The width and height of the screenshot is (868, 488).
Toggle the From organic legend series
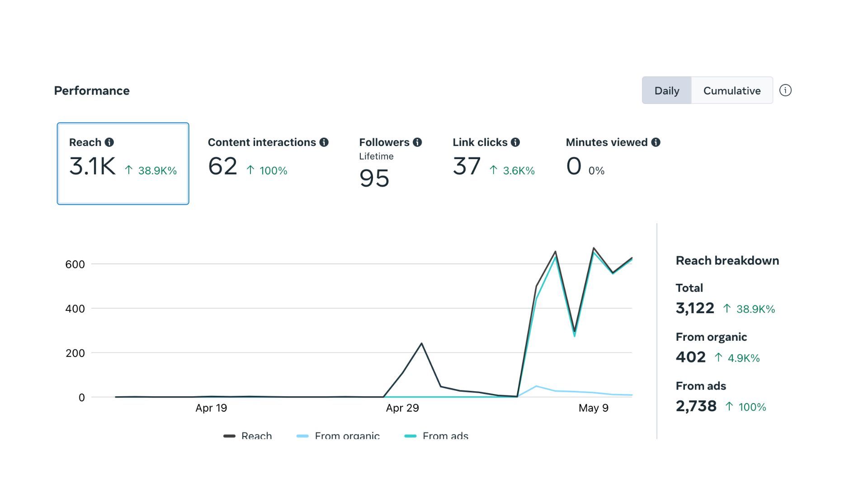click(338, 436)
